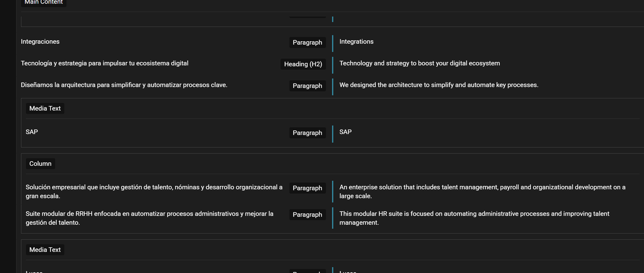
Task: Edit 'This modular HR suite' translation field
Action: (x=474, y=218)
